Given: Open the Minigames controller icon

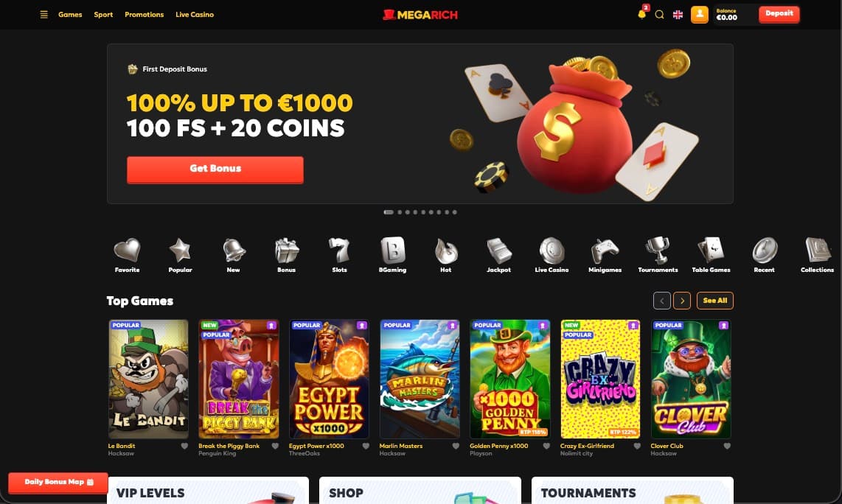Looking at the screenshot, I should click(x=605, y=250).
